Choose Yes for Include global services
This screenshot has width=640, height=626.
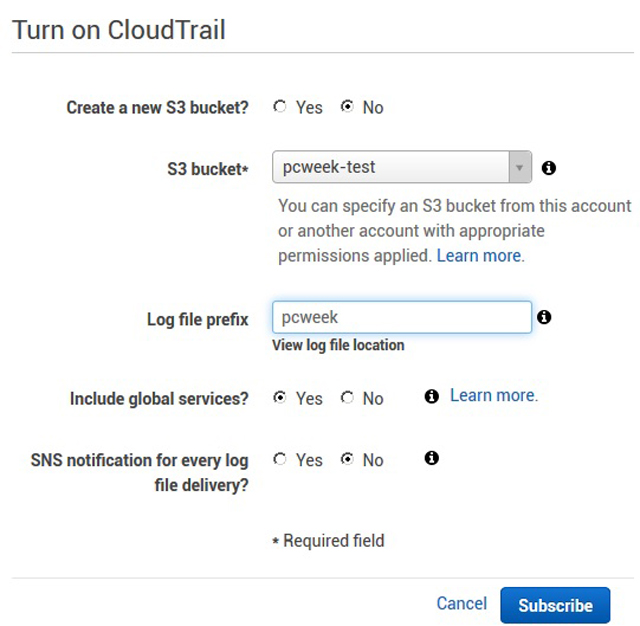pos(280,397)
